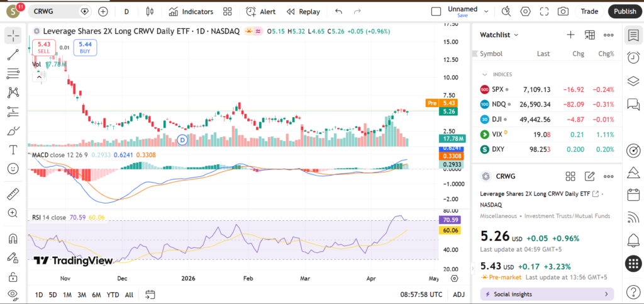
Task: Open chart settings hexagon icon
Action: pos(526,11)
